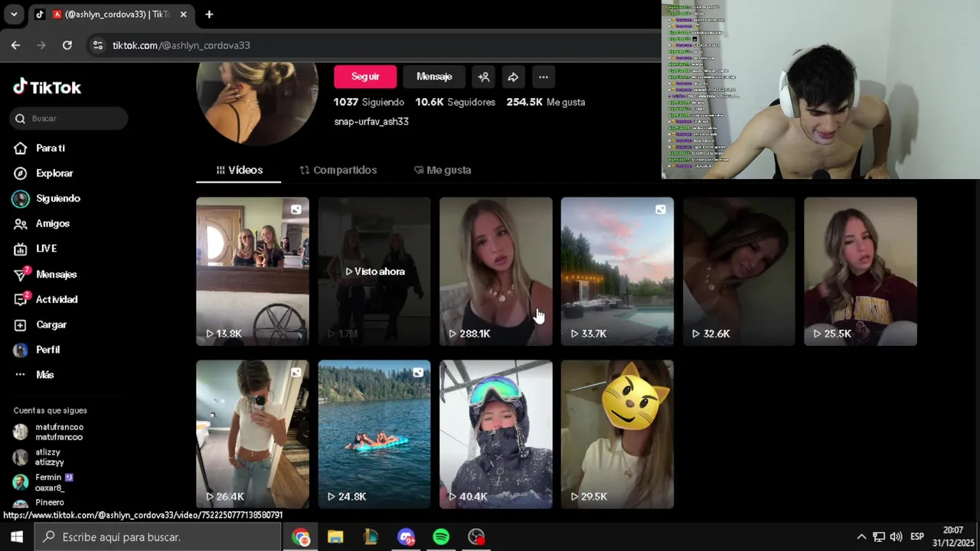Open the video with 33.7K views

coord(617,272)
